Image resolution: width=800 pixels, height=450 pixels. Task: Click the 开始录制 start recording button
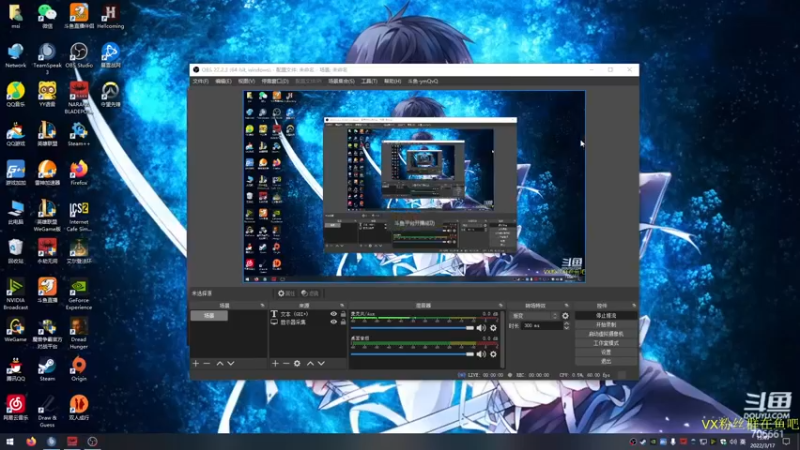(606, 325)
